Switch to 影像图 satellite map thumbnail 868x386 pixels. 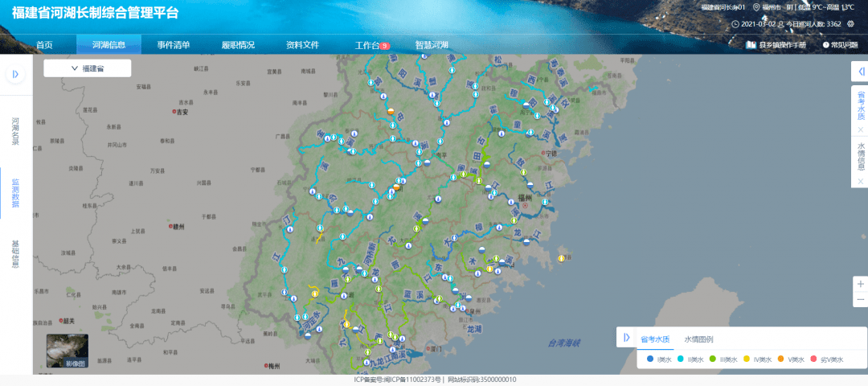click(x=67, y=351)
